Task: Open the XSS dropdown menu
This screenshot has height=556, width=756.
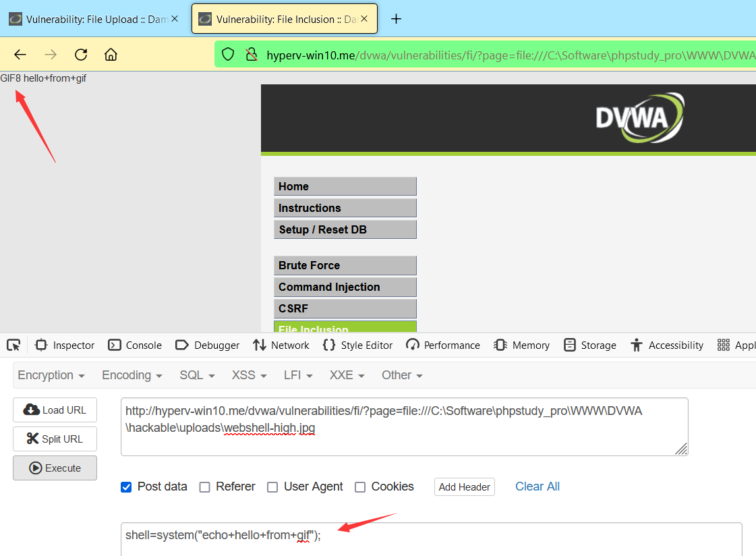Action: pos(249,375)
